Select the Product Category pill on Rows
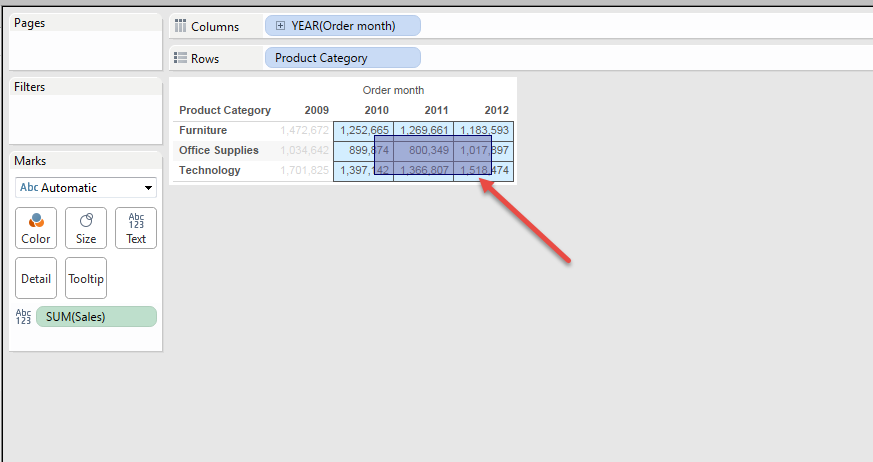The image size is (873, 462). click(343, 58)
